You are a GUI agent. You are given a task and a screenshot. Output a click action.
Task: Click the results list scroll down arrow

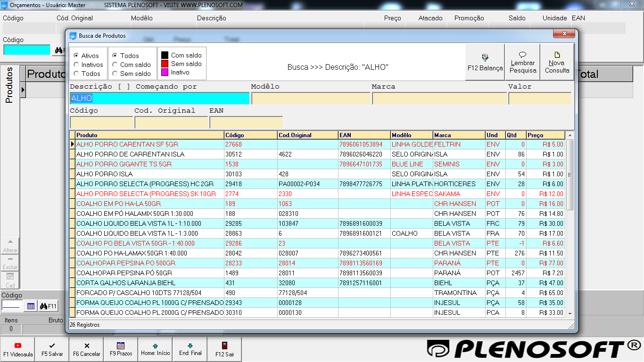click(x=570, y=313)
